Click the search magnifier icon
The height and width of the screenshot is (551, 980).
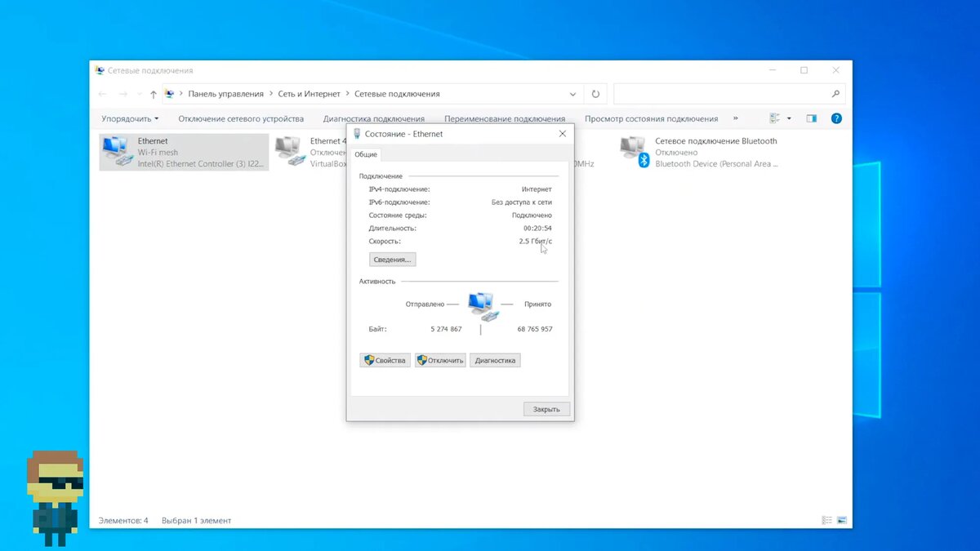point(835,94)
